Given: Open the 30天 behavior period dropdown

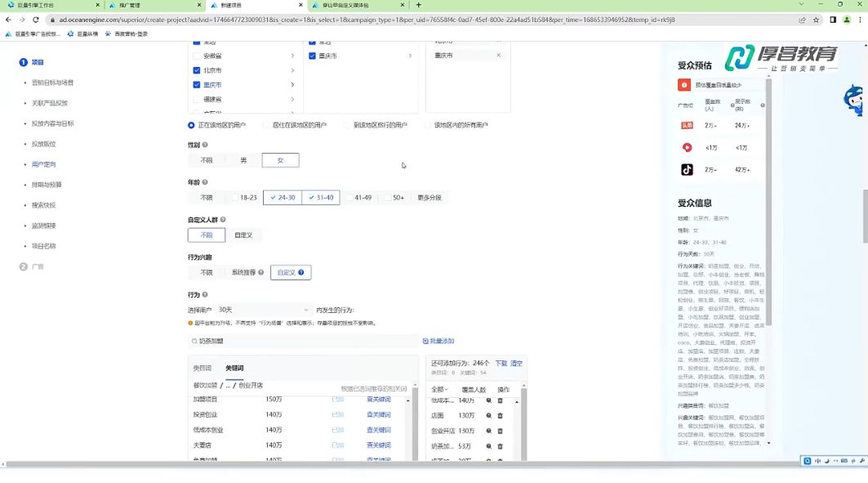Looking at the screenshot, I should point(263,310).
